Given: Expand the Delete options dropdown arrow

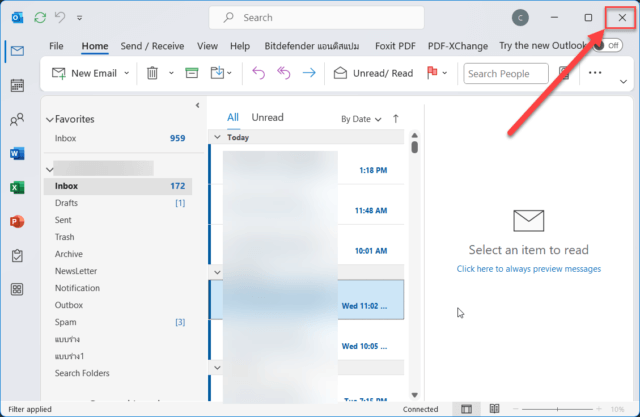Looking at the screenshot, I should tap(171, 73).
